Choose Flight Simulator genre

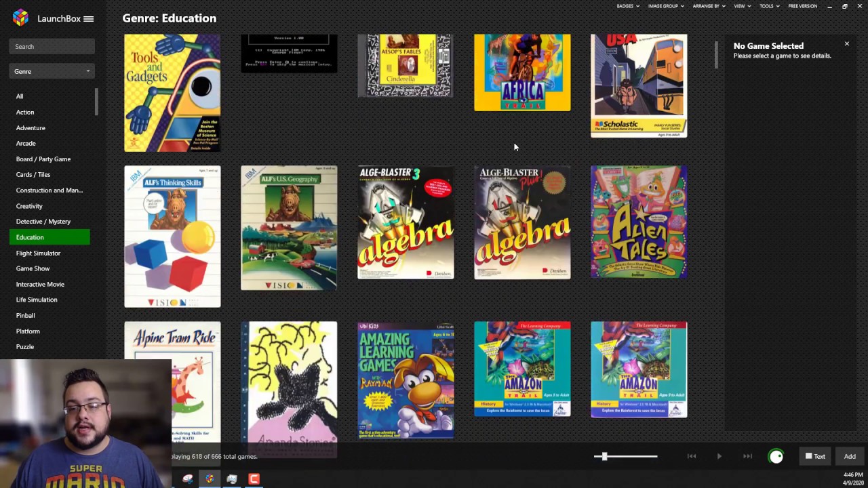pyautogui.click(x=38, y=253)
